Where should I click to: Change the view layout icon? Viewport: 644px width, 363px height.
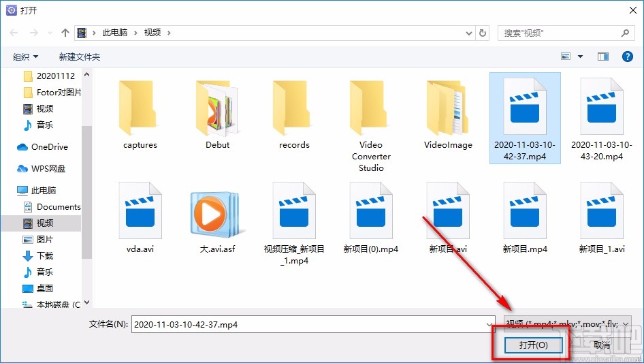click(x=566, y=57)
